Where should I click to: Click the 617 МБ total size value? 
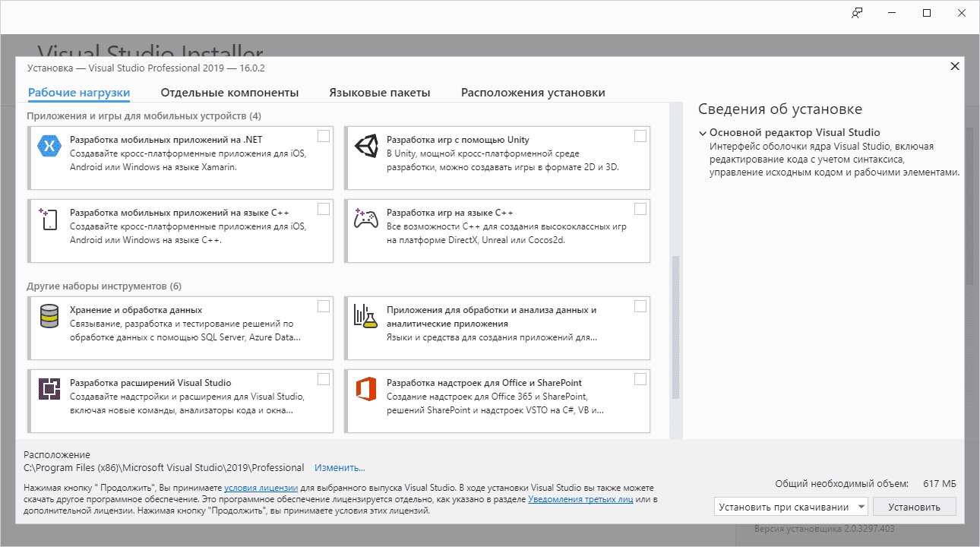tap(939, 484)
